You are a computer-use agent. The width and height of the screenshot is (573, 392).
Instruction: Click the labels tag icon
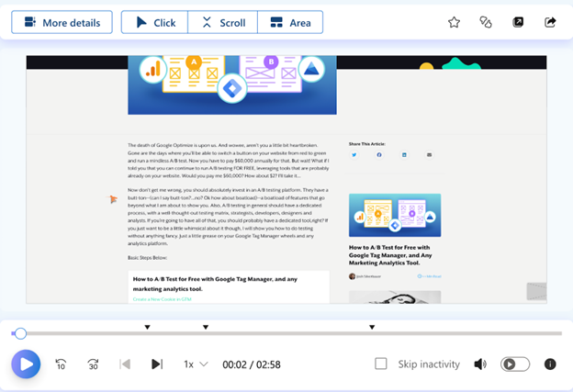(486, 22)
